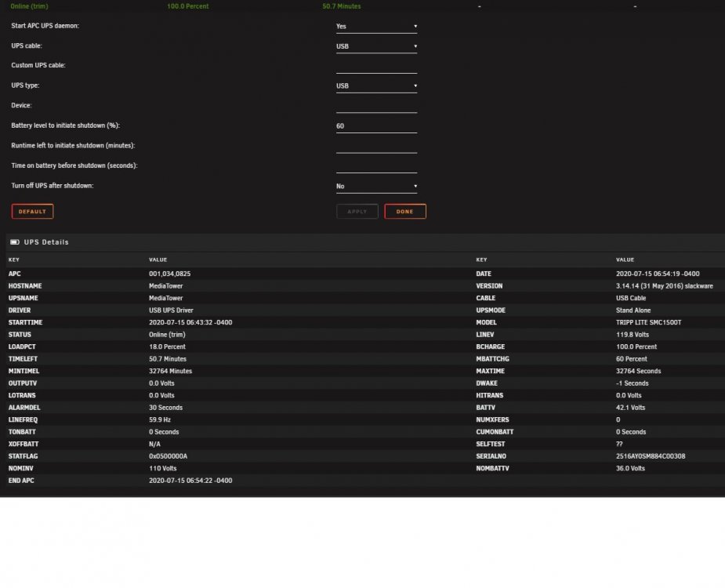
Task: Select the ALARMDEL value 30 Seconds
Action: (x=165, y=408)
